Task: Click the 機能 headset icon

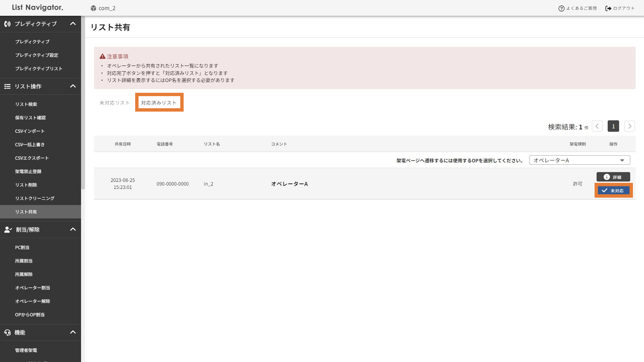Action: click(x=7, y=332)
